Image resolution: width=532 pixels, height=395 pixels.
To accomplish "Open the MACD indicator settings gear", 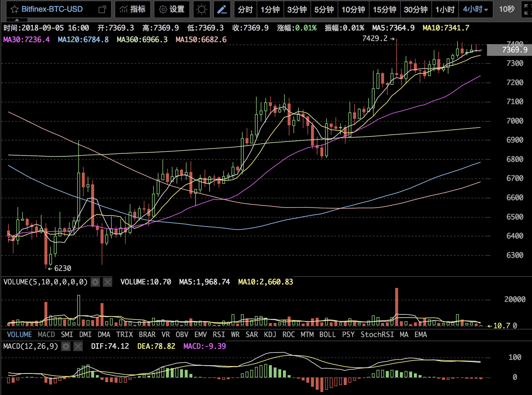I will (66, 346).
